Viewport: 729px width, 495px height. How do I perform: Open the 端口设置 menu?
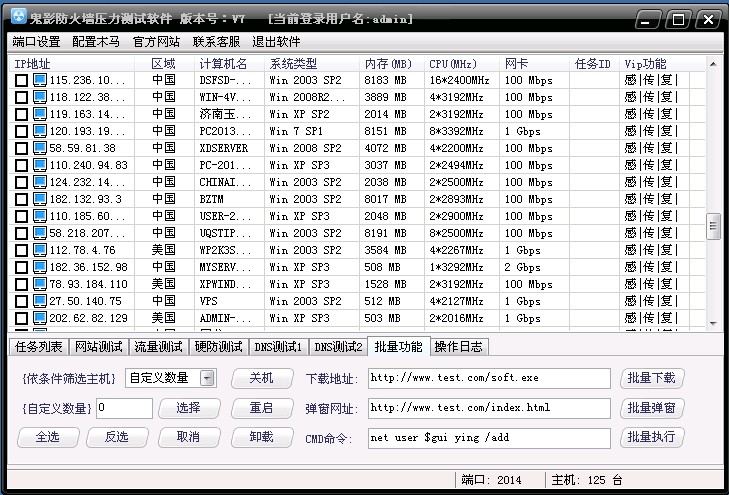click(37, 41)
